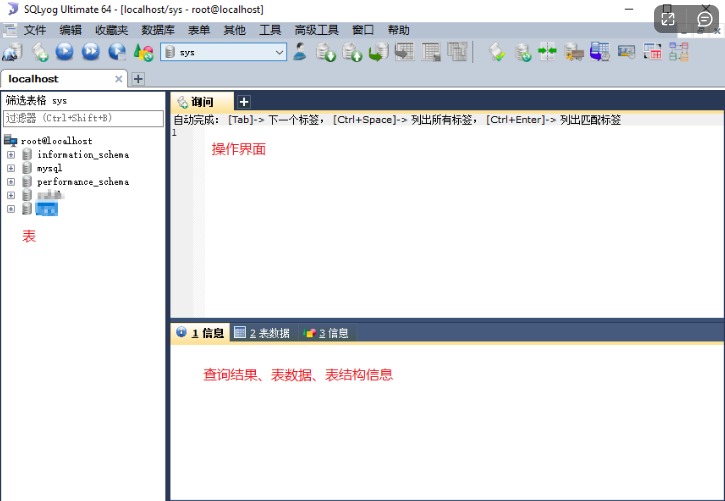Click the document icon left of 文件 menu

click(x=10, y=30)
